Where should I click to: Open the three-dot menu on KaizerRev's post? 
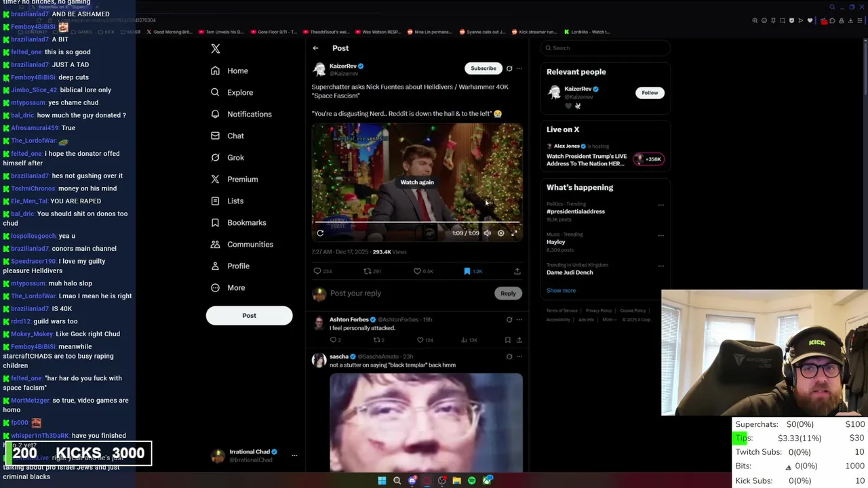(x=519, y=68)
